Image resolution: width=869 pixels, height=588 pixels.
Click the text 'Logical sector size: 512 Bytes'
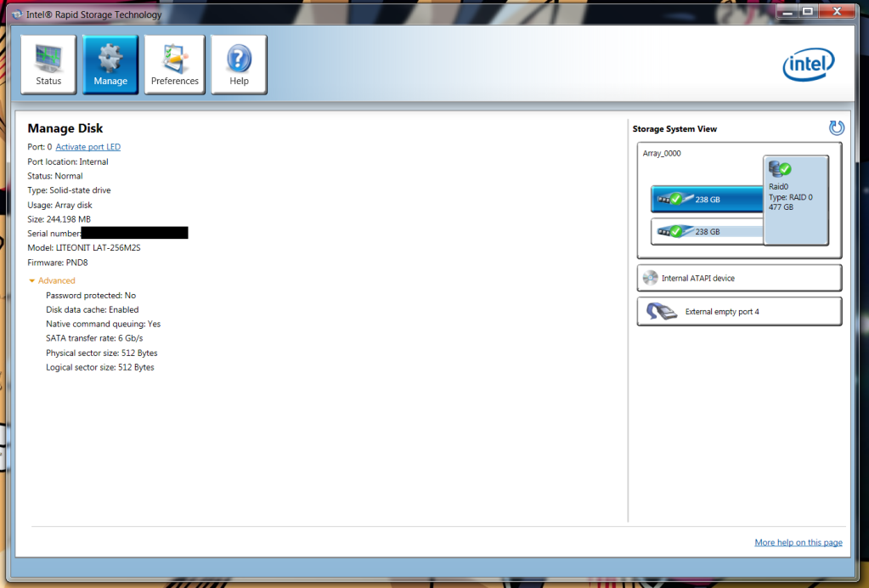click(99, 367)
